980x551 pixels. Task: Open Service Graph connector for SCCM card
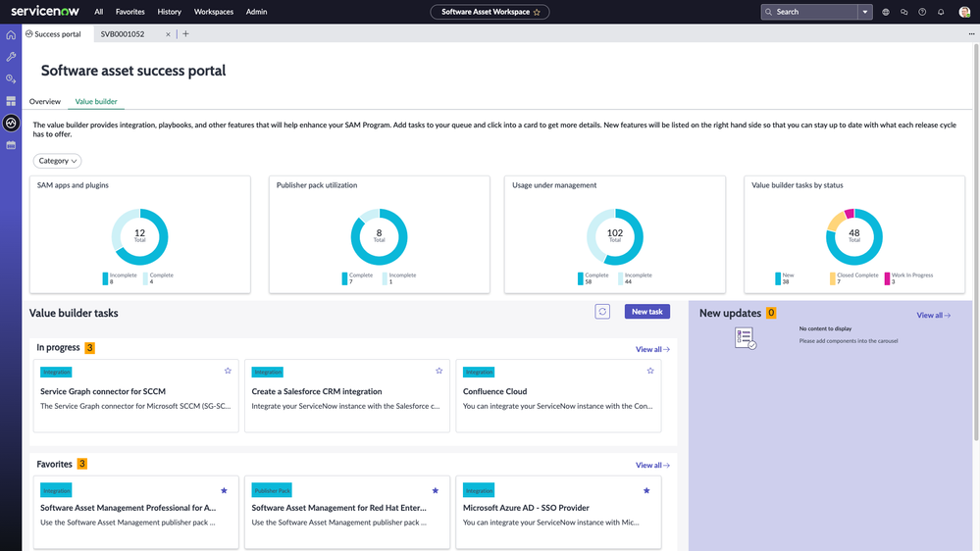point(136,395)
